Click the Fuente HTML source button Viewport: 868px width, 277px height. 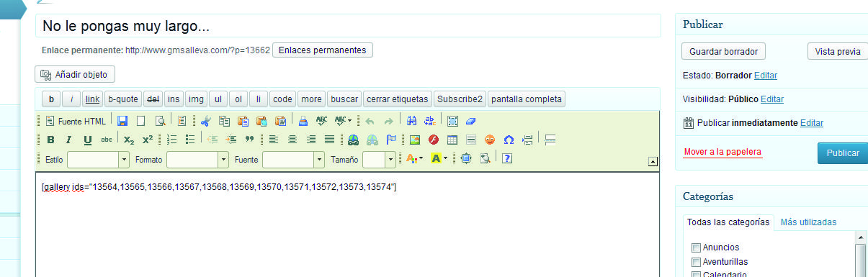(x=76, y=121)
